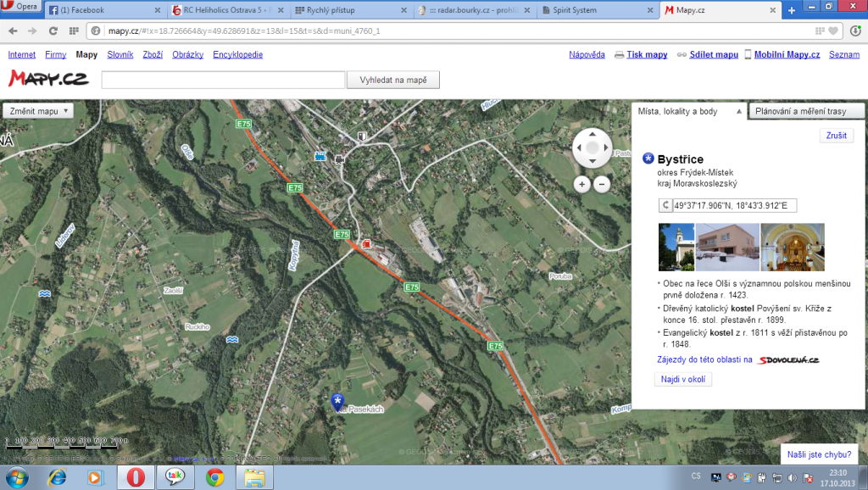Open the Změnit mapu dropdown
Screen dimensions: 868x490
38,111
